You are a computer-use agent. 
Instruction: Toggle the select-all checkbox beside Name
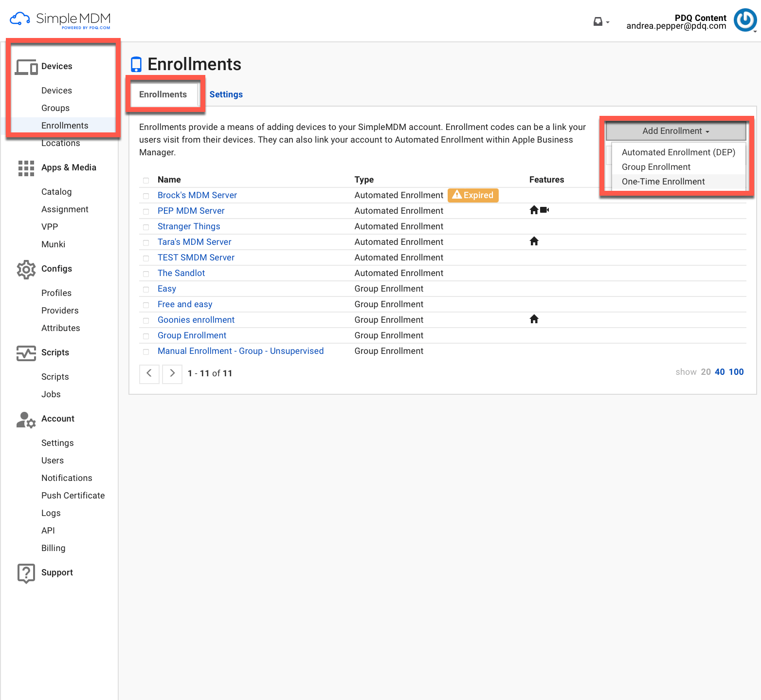coord(146,180)
